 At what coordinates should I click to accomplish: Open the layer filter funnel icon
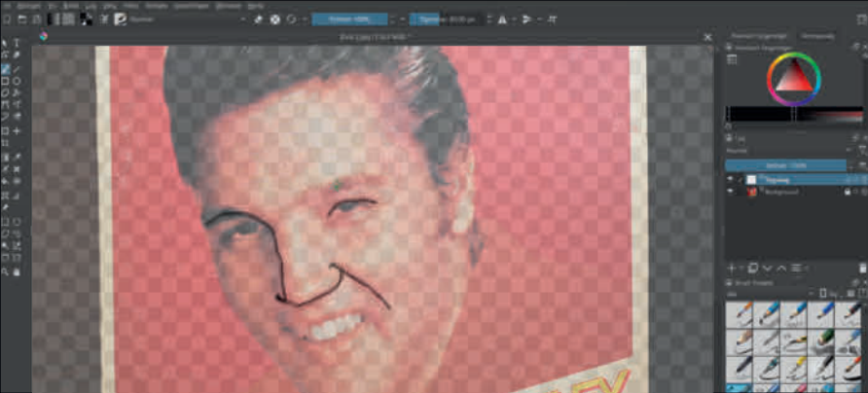862,150
